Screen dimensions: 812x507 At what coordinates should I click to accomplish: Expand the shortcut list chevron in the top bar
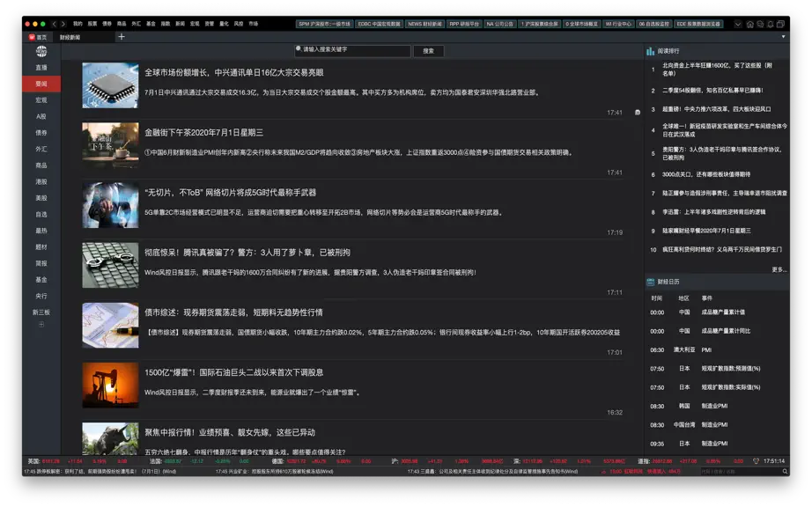click(x=738, y=25)
